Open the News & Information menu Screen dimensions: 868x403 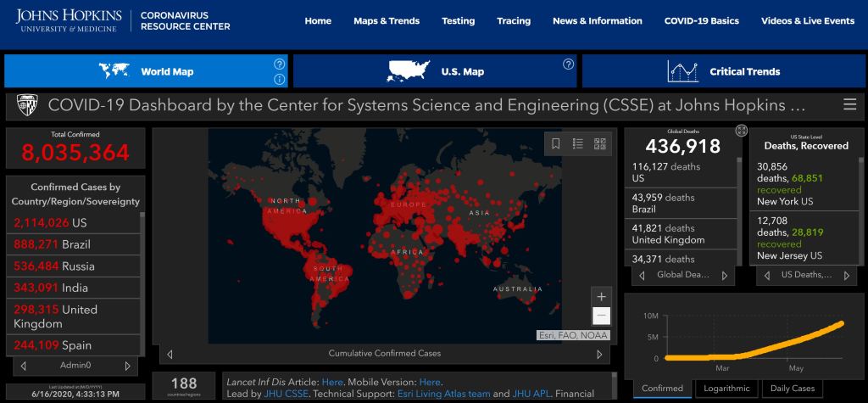(598, 21)
